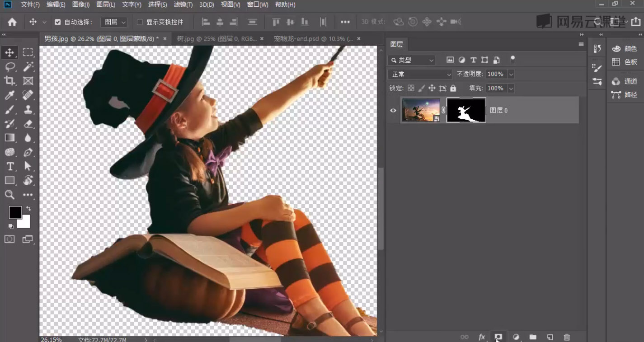Expand the 不透明度 100% dropdown arrow
Viewport: 644px width, 342px height.
click(x=511, y=74)
